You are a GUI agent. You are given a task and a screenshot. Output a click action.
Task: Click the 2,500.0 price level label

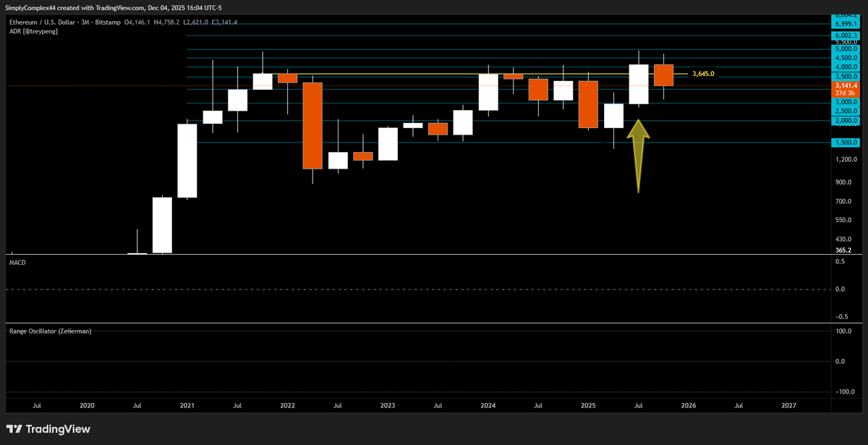[x=846, y=111]
